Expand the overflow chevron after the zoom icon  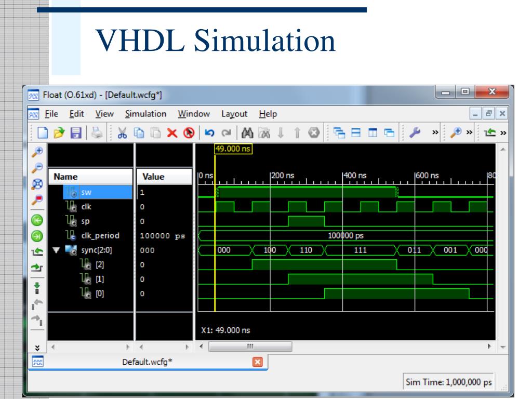(x=469, y=132)
